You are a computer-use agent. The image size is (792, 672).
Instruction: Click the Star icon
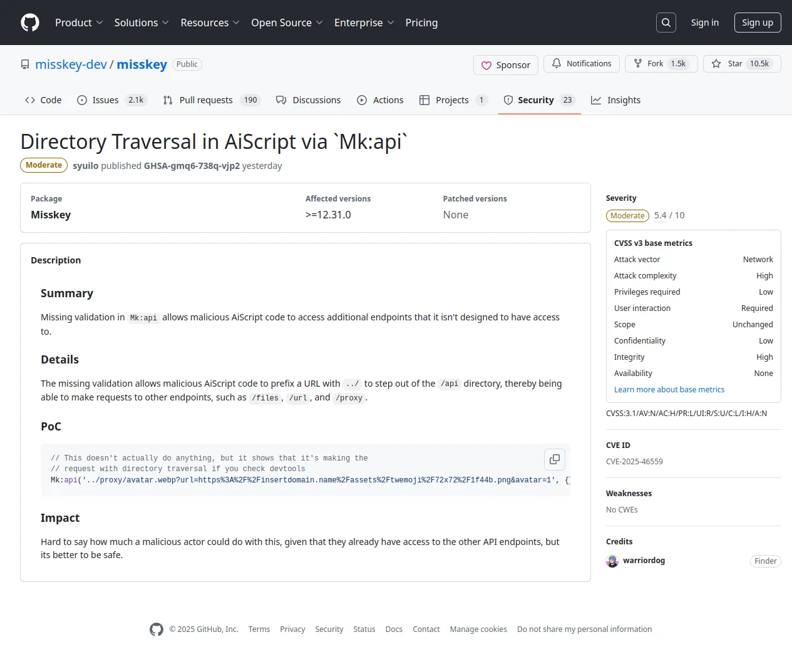pyautogui.click(x=716, y=64)
